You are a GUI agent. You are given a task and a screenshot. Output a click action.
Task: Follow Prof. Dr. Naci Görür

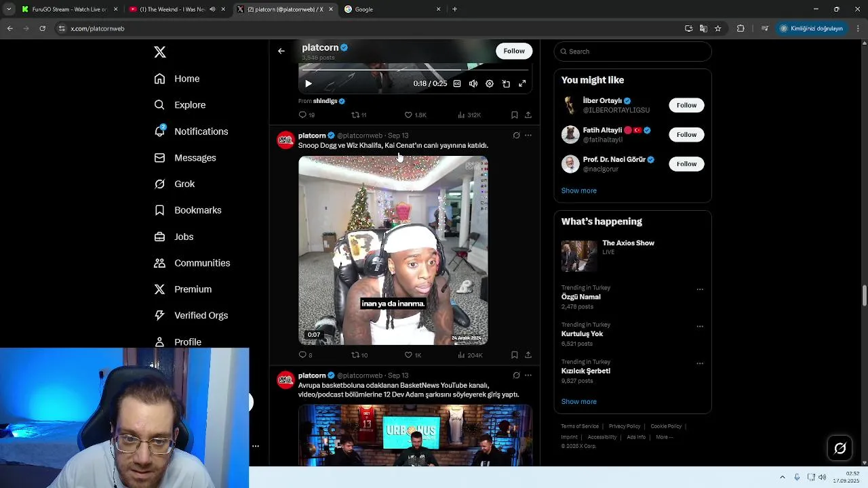click(686, 164)
